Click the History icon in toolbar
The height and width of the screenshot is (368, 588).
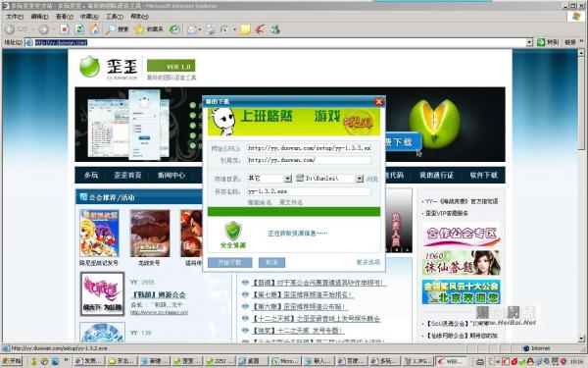(x=174, y=29)
